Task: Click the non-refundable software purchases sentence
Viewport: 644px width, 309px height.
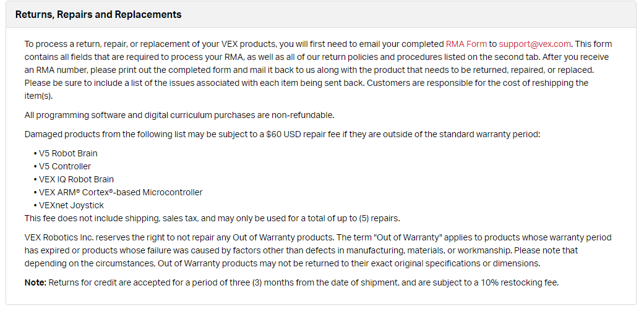Action: 179,116
